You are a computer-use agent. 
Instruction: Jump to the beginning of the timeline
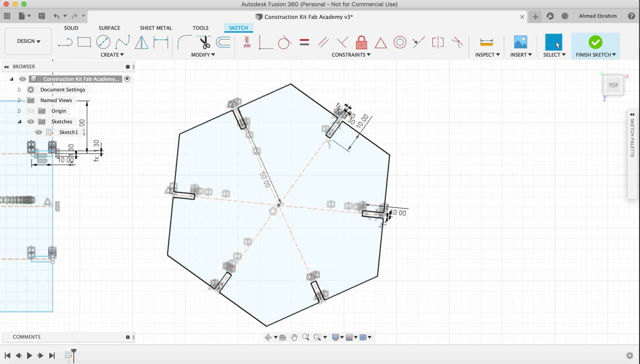tap(8, 355)
